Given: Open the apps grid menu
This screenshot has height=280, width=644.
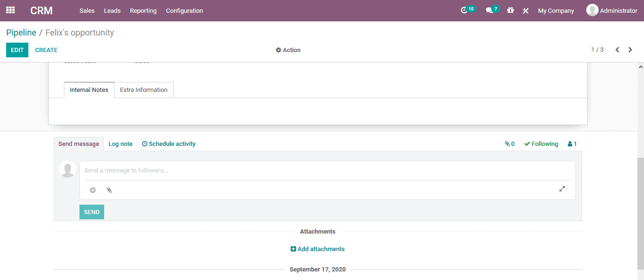Looking at the screenshot, I should point(10,10).
